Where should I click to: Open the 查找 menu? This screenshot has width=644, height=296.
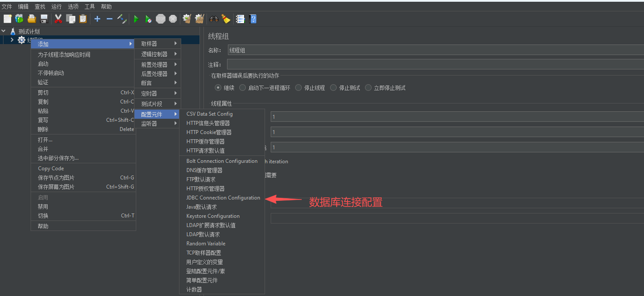point(40,7)
